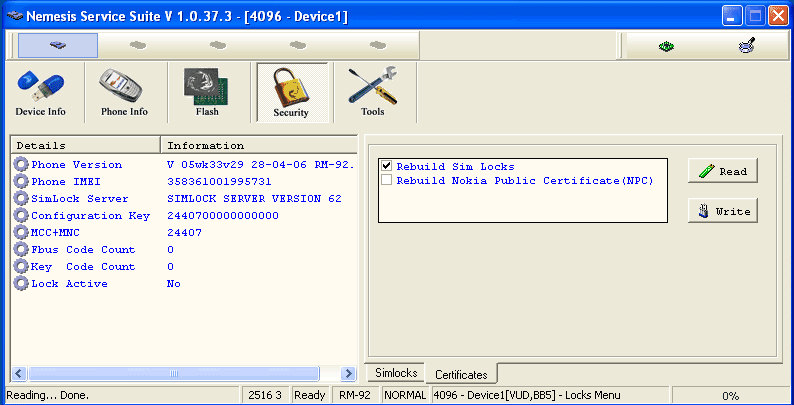Select the first active device slot icon
The width and height of the screenshot is (794, 405).
coord(58,46)
